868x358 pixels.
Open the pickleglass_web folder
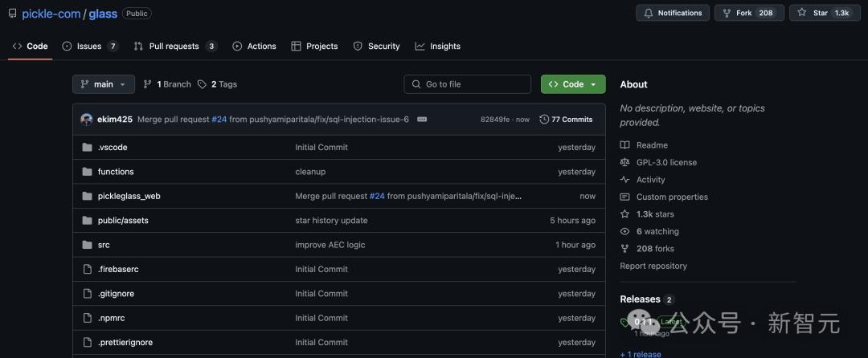pos(129,196)
